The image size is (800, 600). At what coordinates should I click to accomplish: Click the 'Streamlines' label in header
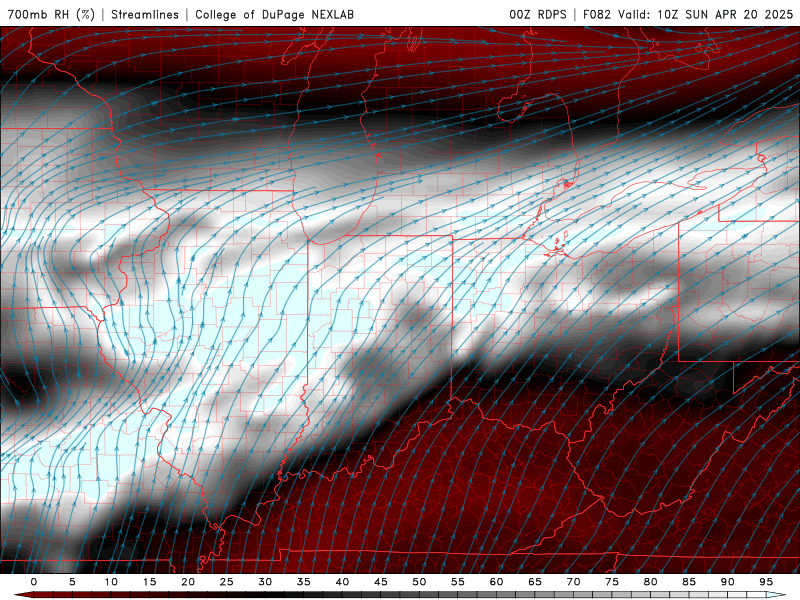pos(145,14)
